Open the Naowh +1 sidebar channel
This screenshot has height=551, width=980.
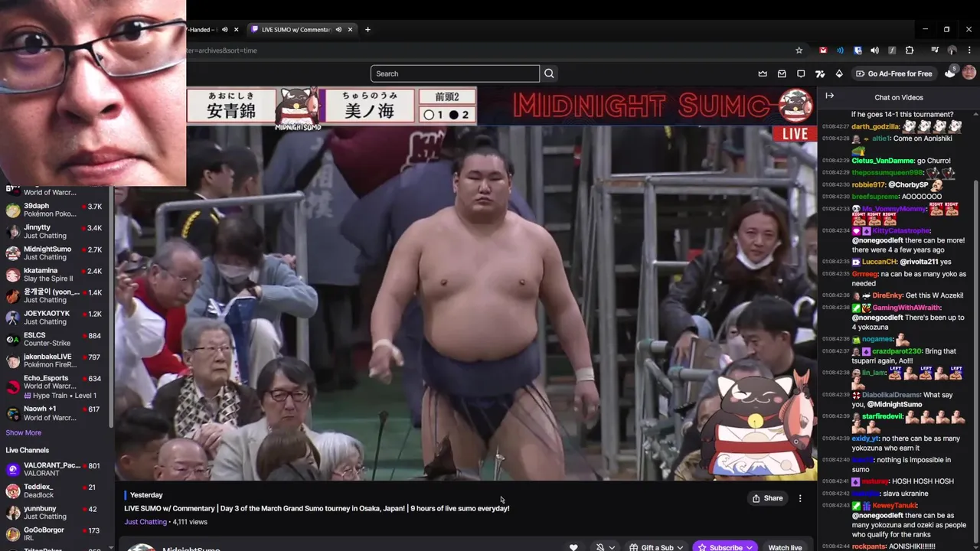[x=57, y=413]
